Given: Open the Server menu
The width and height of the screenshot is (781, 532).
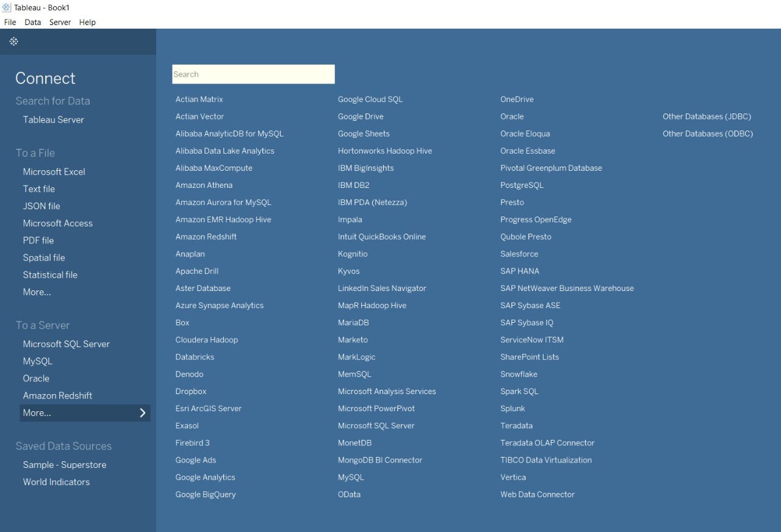Looking at the screenshot, I should click(60, 22).
